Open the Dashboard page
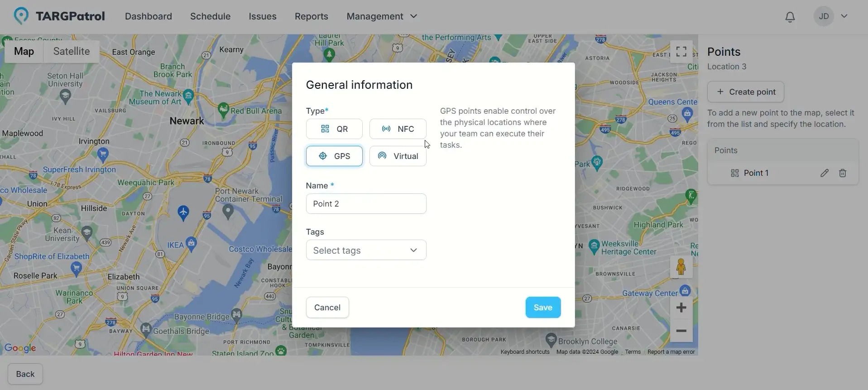 click(x=149, y=16)
